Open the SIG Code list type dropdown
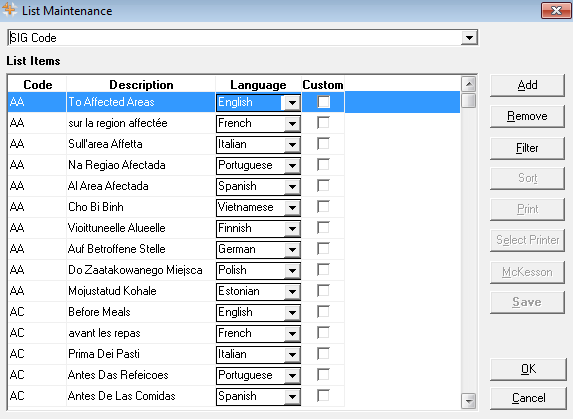The height and width of the screenshot is (419, 573). coord(469,38)
